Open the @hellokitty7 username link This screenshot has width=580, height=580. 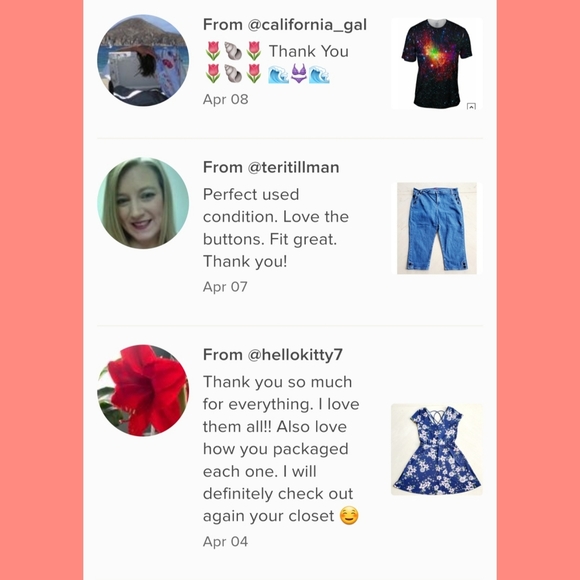tap(295, 355)
